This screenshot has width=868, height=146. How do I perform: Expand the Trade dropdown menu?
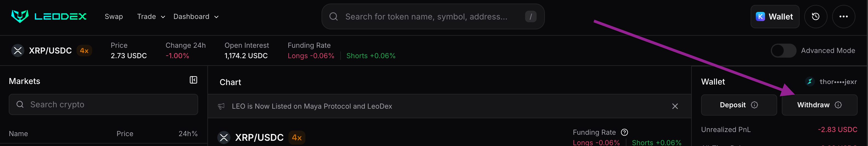(151, 16)
